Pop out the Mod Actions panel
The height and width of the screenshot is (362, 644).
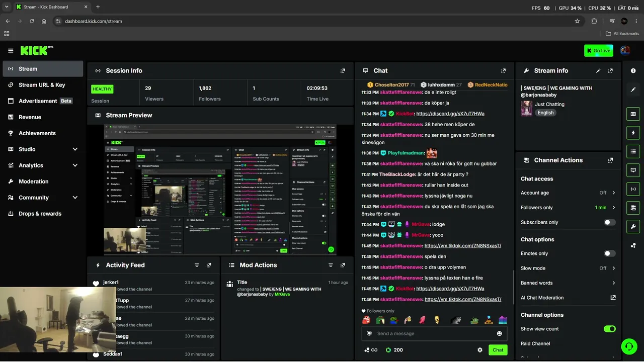point(343,265)
